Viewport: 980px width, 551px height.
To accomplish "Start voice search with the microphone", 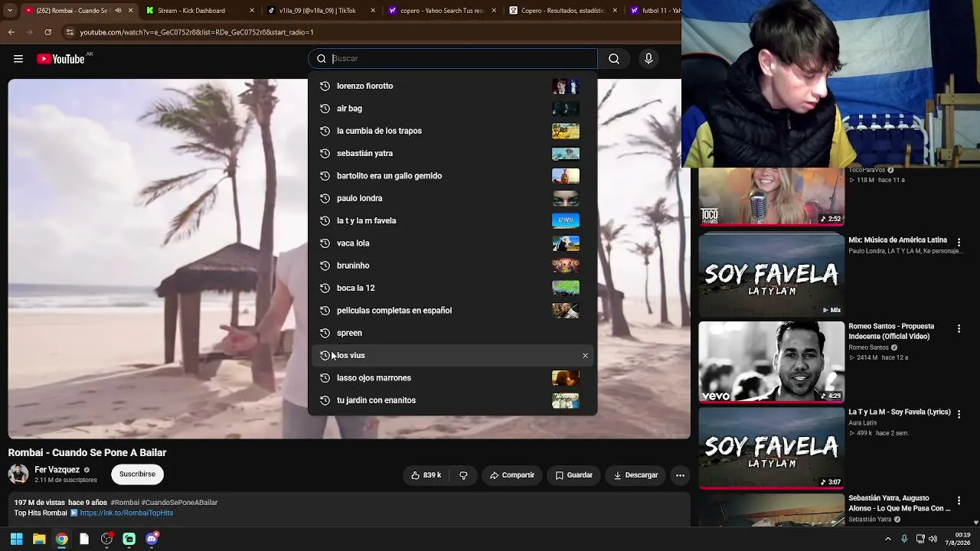I will (x=648, y=59).
